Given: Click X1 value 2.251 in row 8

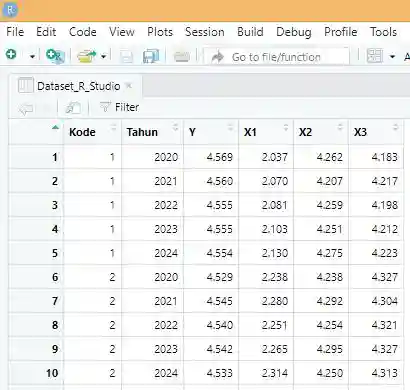Looking at the screenshot, I should (274, 325).
